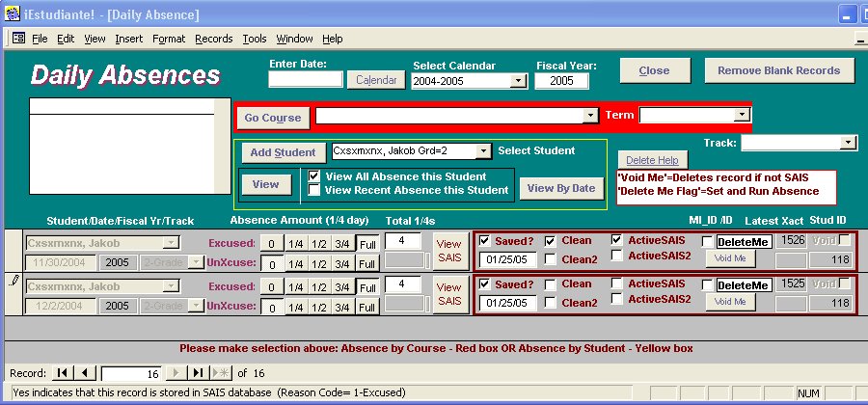Expand the Select Calendar 2004-2005 dropdown

(518, 81)
